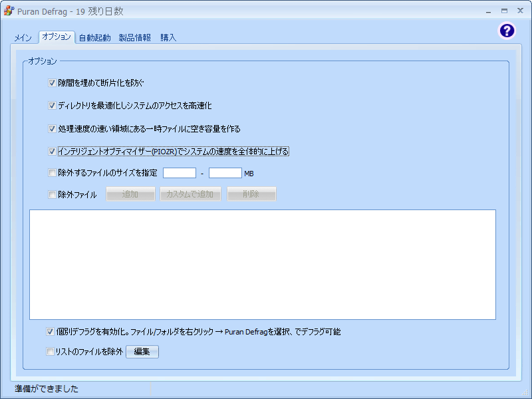This screenshot has width=532, height=399.
Task: Click the maximum file size input field before MB
Action: pos(225,173)
